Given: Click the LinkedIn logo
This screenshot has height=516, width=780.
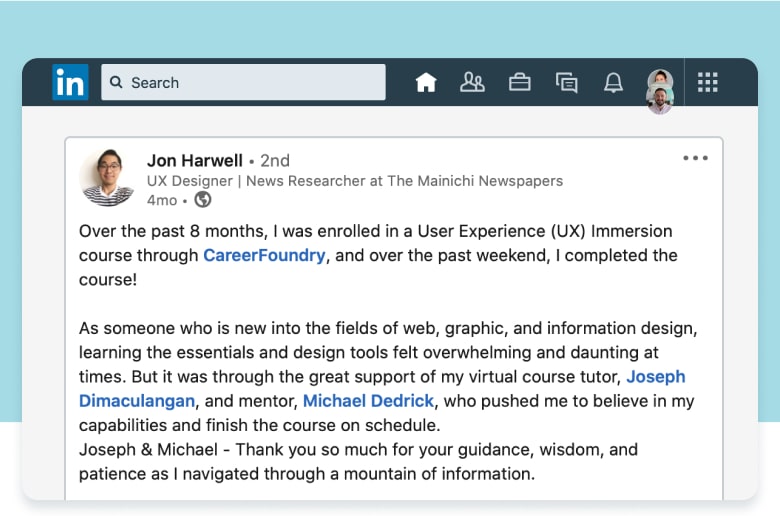Looking at the screenshot, I should (70, 82).
